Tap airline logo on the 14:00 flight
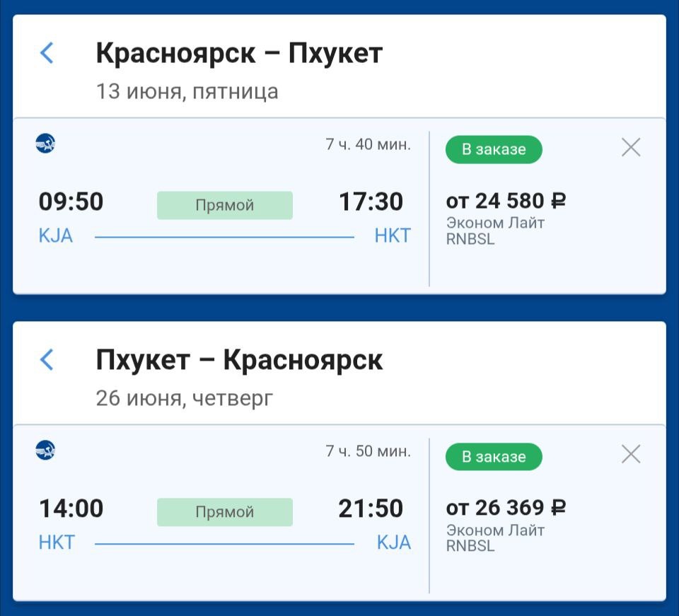This screenshot has width=679, height=616. (45, 451)
